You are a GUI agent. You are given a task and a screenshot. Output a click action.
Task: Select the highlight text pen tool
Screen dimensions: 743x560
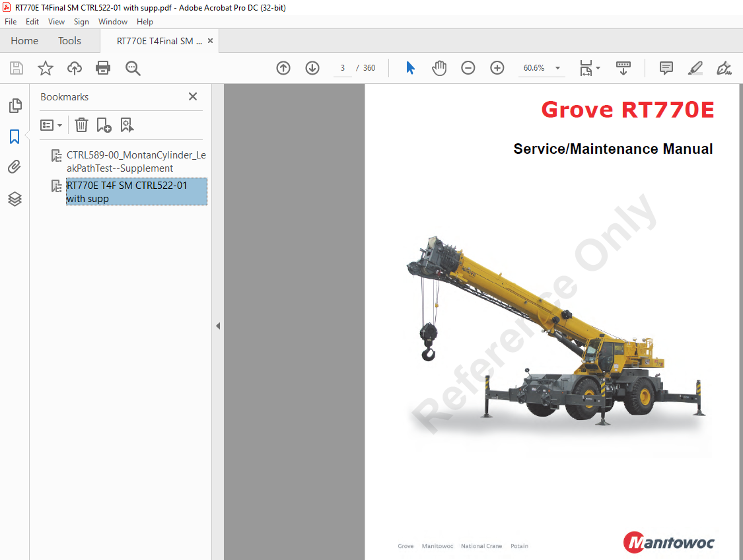695,68
